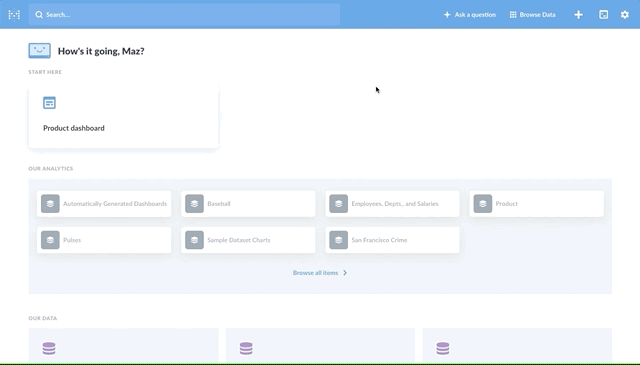Open the activity feed icon in header
The height and width of the screenshot is (365, 640).
603,15
